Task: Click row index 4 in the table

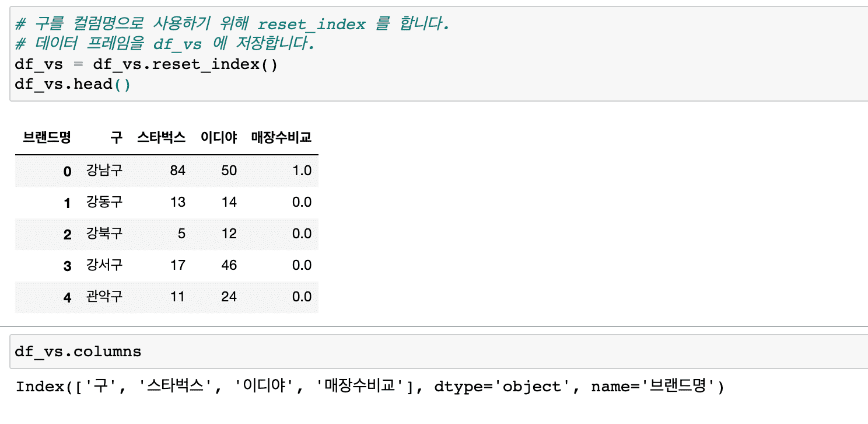Action: (67, 297)
